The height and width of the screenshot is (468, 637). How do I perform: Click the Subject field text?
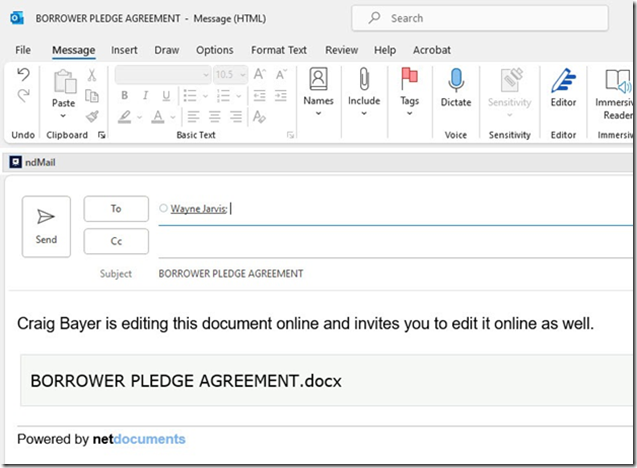coord(231,273)
